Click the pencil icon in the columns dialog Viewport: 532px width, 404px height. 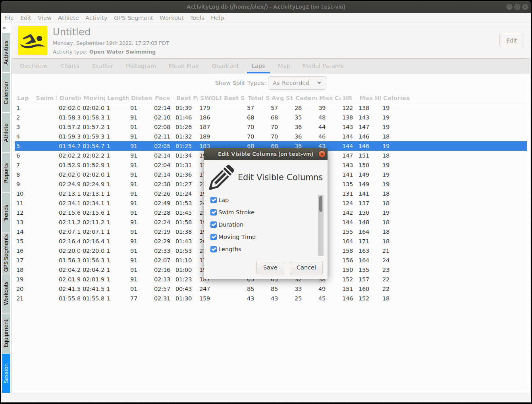221,177
